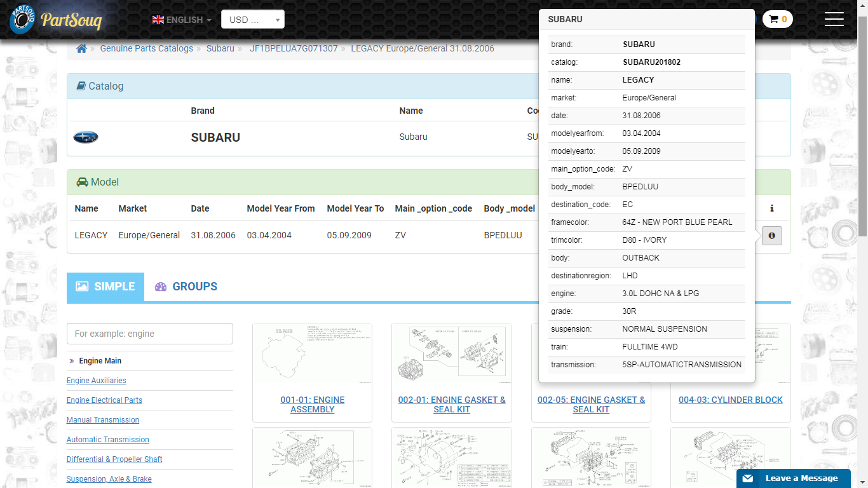Click the info button in model row

pyautogui.click(x=771, y=236)
